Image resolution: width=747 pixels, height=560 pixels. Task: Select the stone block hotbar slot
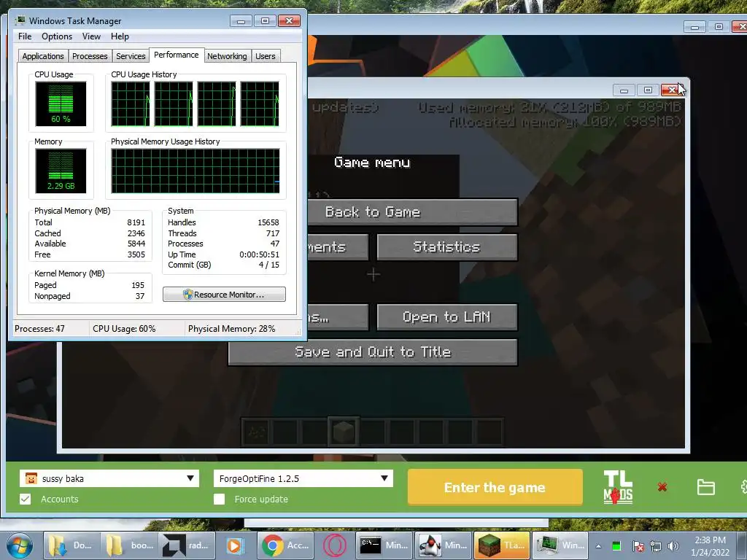pos(344,432)
